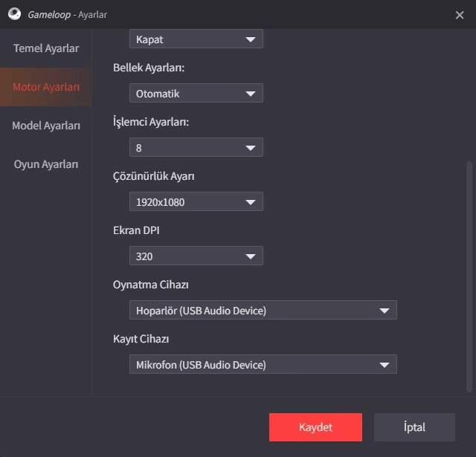Click arrow icon of the 1920x1080 combo box

[251, 202]
